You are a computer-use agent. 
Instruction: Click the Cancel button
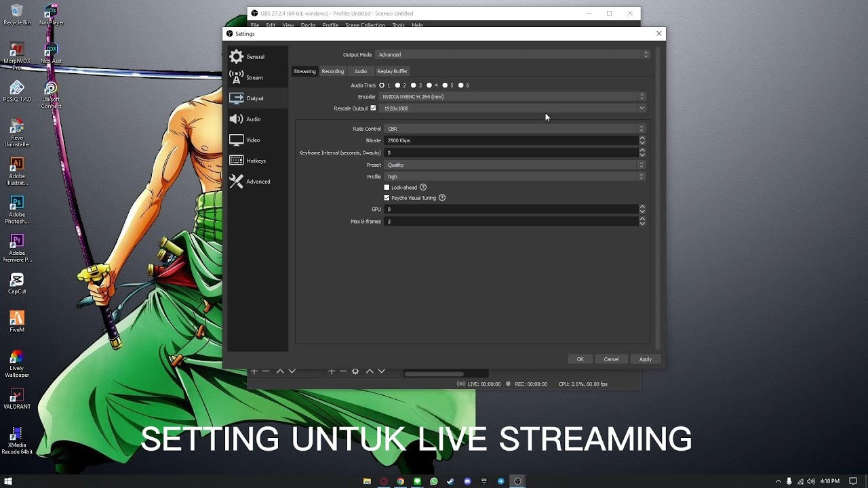click(x=611, y=359)
